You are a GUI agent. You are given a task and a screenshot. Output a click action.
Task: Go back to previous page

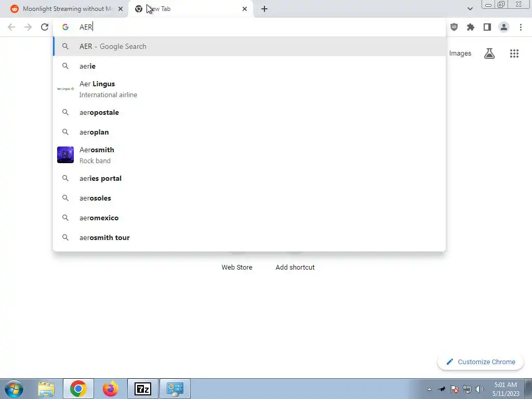tap(11, 27)
